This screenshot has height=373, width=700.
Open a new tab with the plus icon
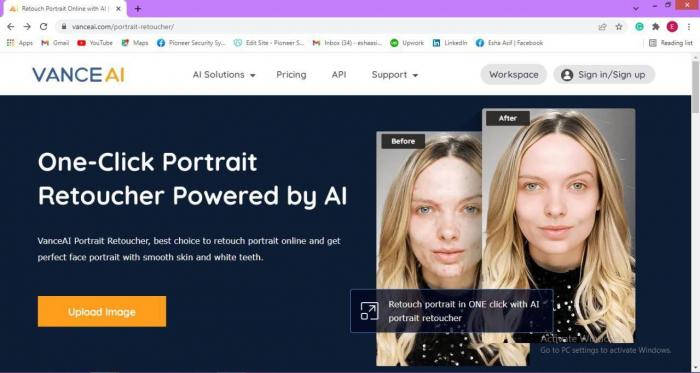click(138, 8)
